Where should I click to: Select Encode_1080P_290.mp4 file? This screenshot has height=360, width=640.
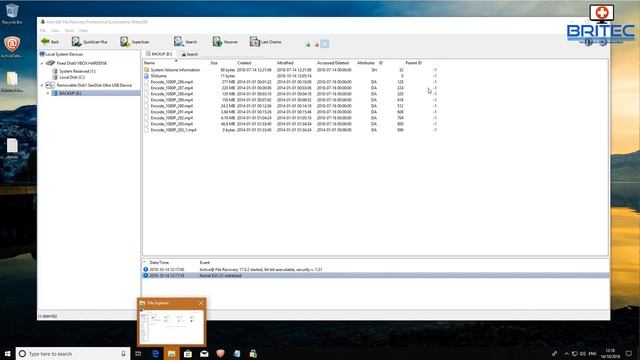point(171,106)
